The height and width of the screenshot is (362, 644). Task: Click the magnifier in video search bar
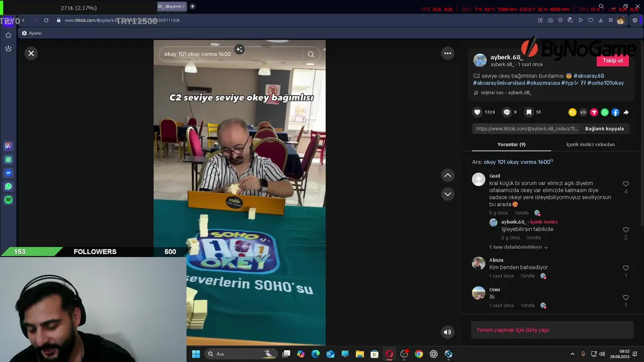click(311, 54)
